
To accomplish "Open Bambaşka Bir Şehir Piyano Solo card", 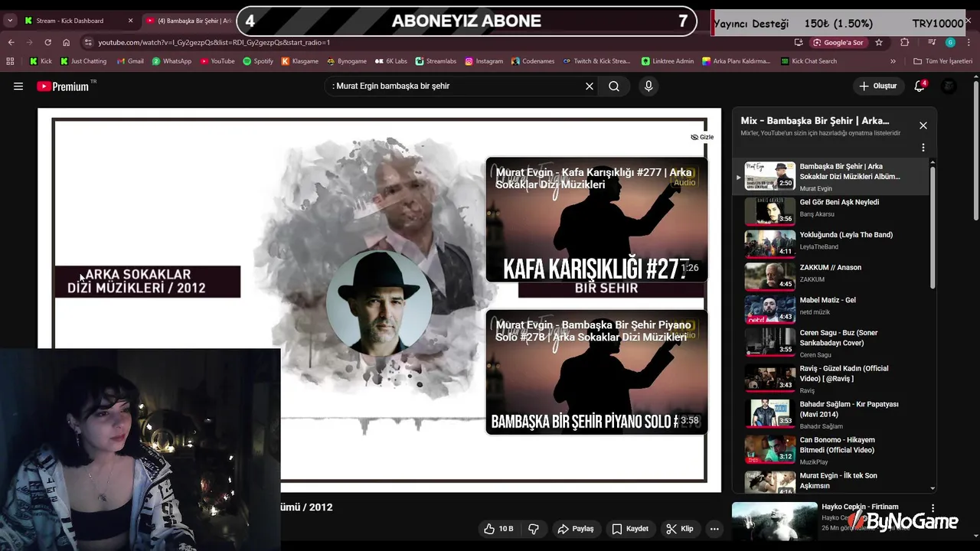I will [596, 372].
